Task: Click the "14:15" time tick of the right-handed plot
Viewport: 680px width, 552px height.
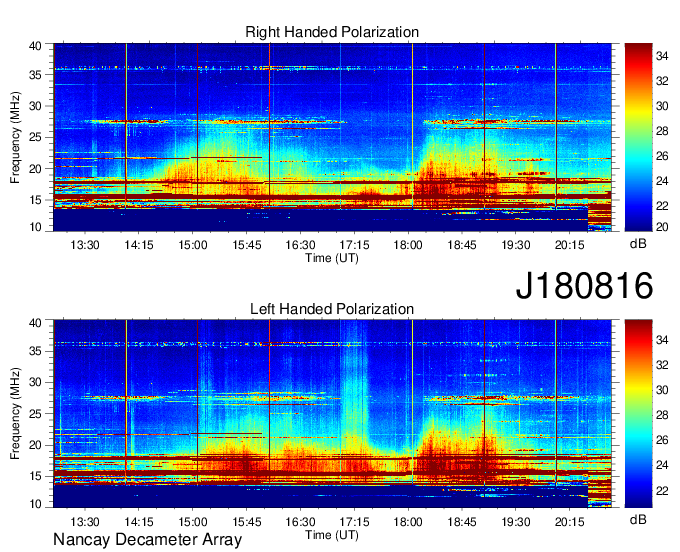Action: point(139,245)
